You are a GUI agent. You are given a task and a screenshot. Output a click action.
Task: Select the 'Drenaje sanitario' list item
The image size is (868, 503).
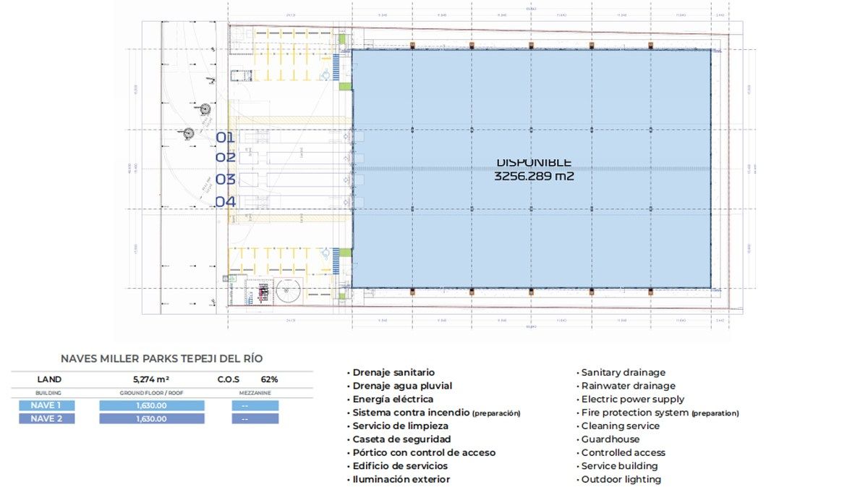tap(393, 373)
